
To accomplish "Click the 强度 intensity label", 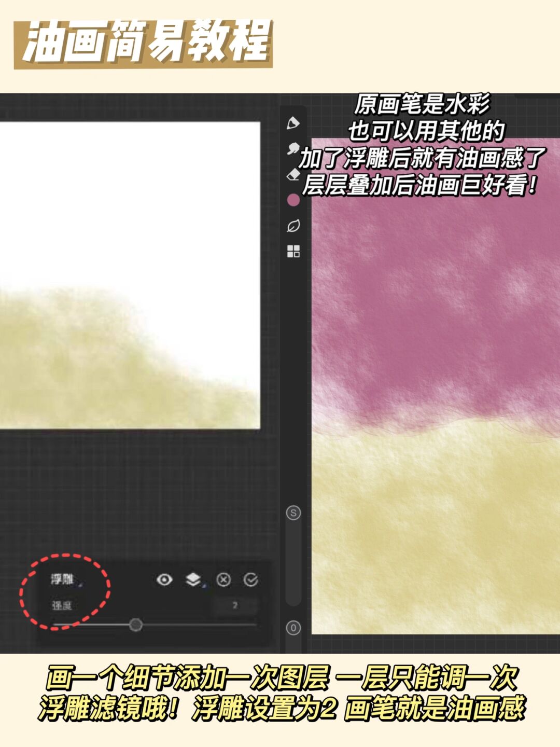I will (x=61, y=605).
